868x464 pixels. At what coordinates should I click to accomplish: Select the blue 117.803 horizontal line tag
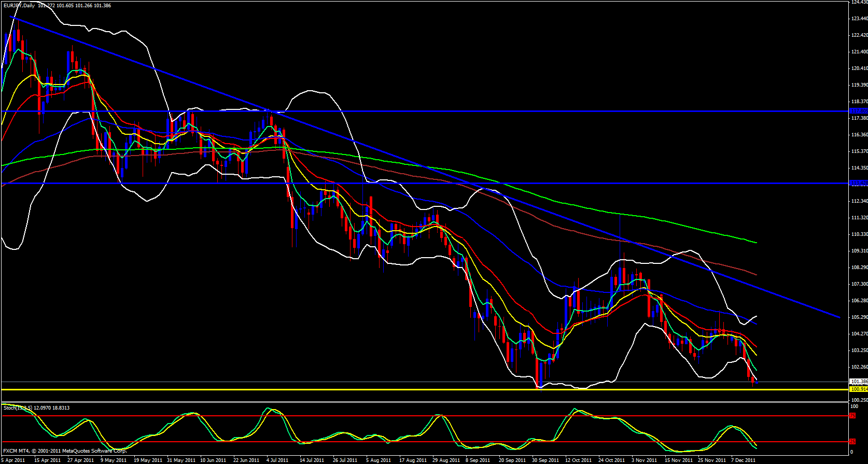[x=859, y=111]
